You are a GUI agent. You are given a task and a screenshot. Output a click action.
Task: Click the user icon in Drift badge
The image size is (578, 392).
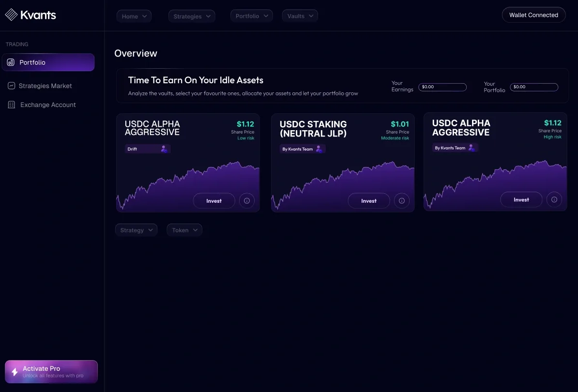[x=164, y=149]
